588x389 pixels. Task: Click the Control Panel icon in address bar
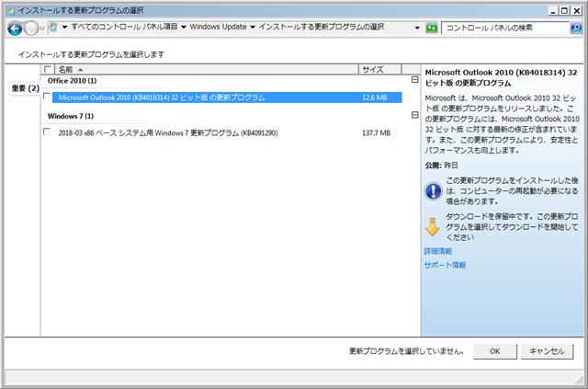(x=53, y=27)
